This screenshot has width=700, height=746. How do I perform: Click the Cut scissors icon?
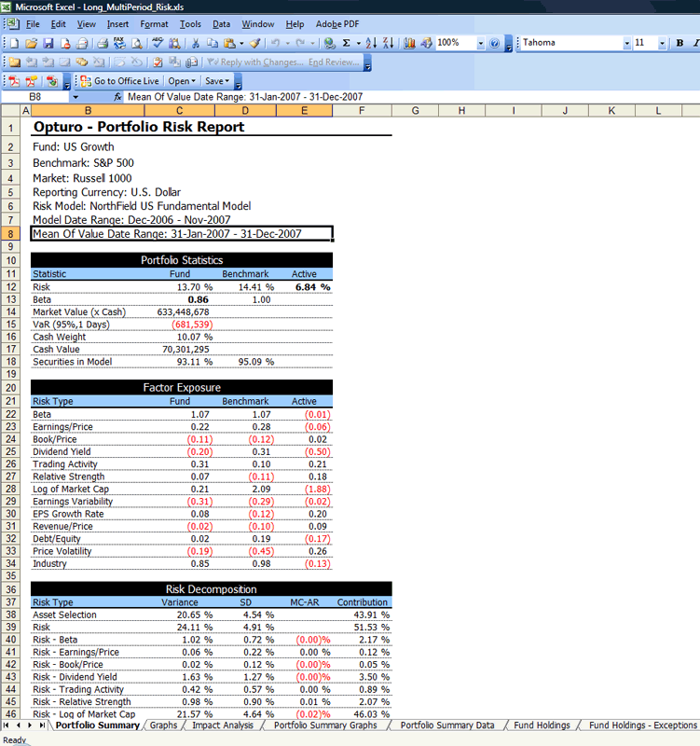[x=195, y=44]
